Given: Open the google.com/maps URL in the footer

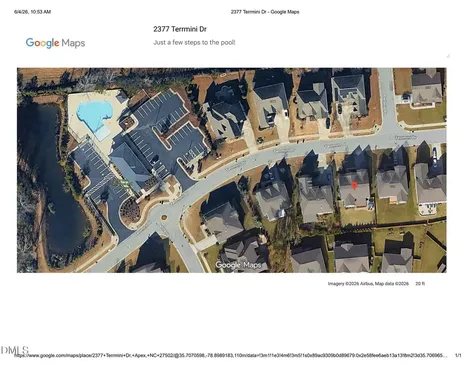Looking at the screenshot, I should tap(231, 356).
